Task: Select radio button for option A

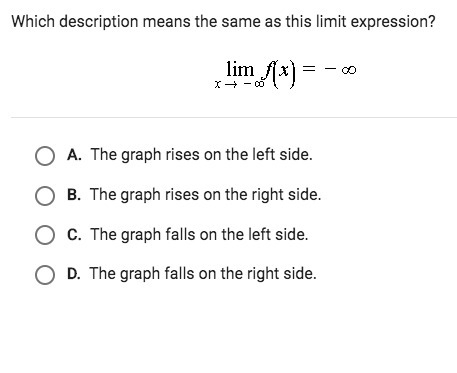Action: [x=45, y=156]
